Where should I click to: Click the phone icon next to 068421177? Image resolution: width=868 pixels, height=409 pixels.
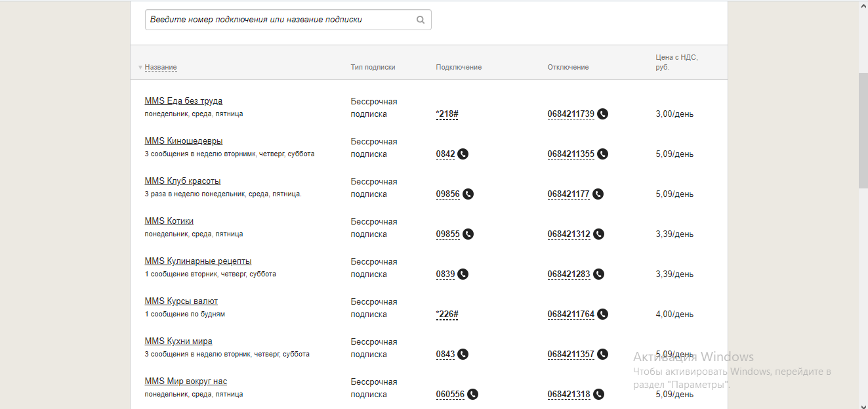pyautogui.click(x=598, y=194)
